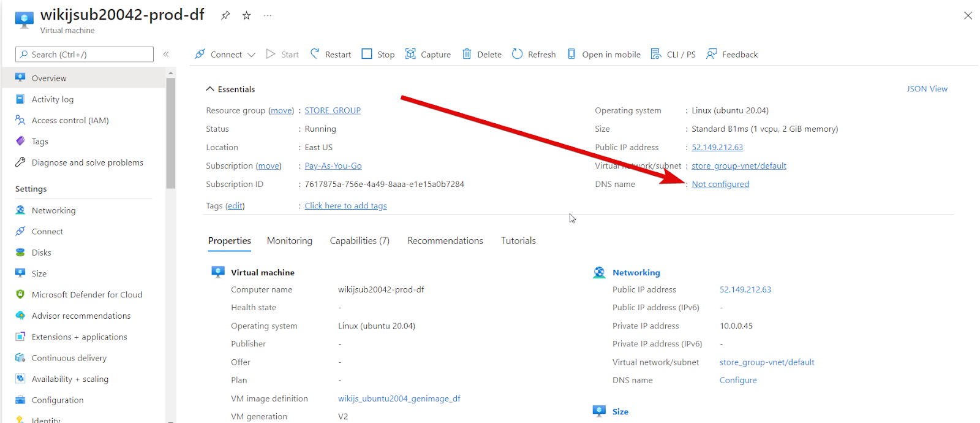Click the Size section heading
Screen dimensions: 980x423
point(620,412)
